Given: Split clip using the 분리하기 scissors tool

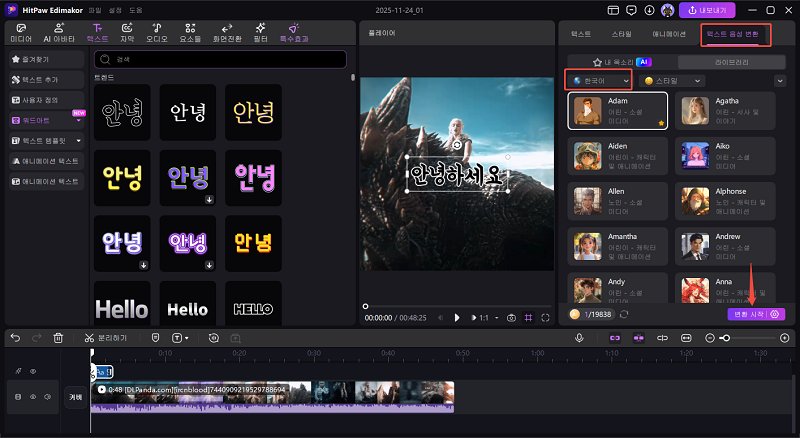Looking at the screenshot, I should tap(106, 338).
